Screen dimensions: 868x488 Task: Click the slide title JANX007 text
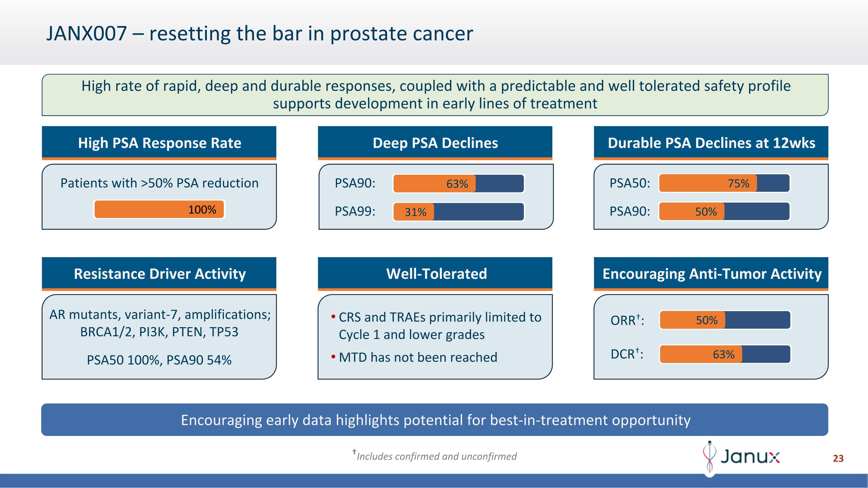tap(260, 34)
